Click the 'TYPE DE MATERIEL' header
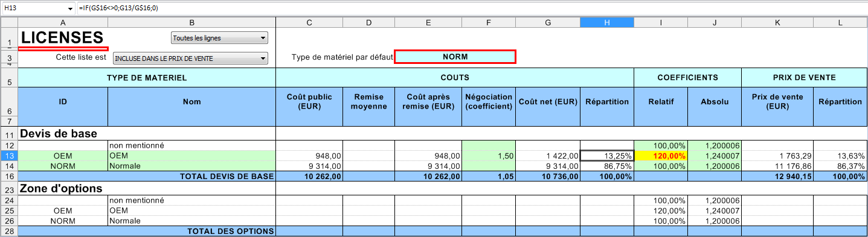The width and height of the screenshot is (868, 237). [x=147, y=78]
